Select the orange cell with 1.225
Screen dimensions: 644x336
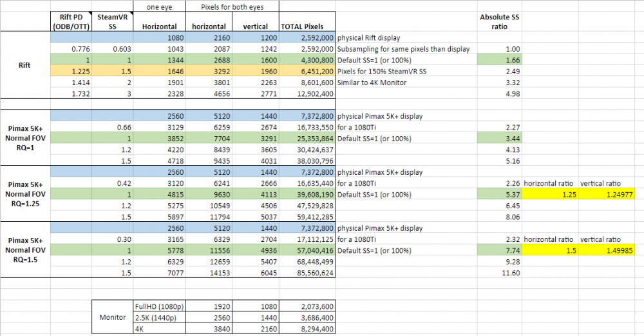click(71, 71)
